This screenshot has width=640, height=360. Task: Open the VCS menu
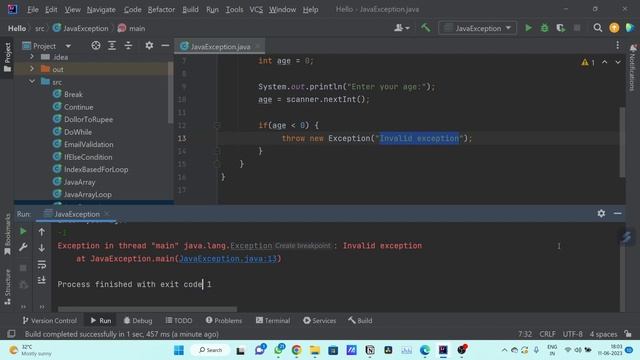pyautogui.click(x=256, y=9)
